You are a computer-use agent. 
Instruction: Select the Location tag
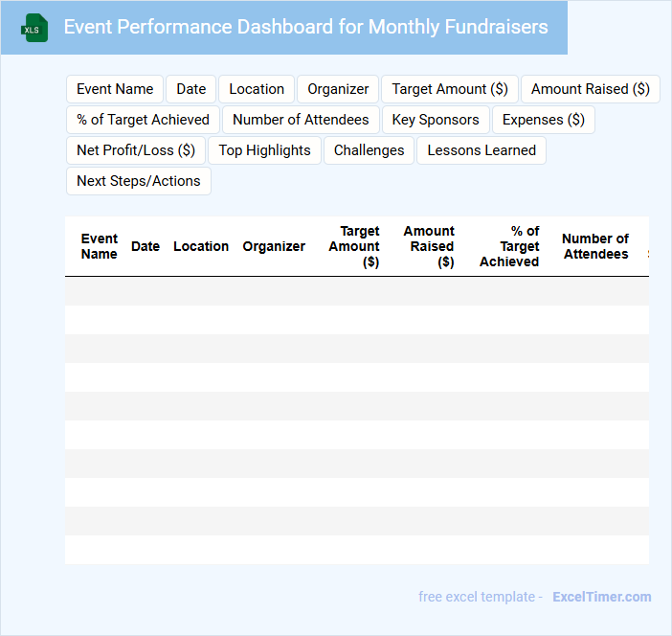tap(257, 89)
